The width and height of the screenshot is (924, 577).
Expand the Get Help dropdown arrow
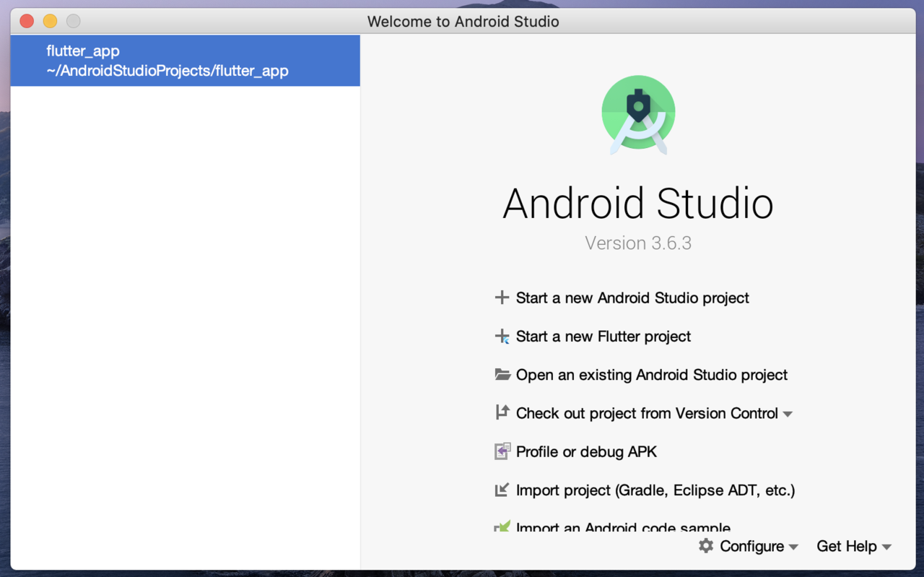(x=886, y=547)
